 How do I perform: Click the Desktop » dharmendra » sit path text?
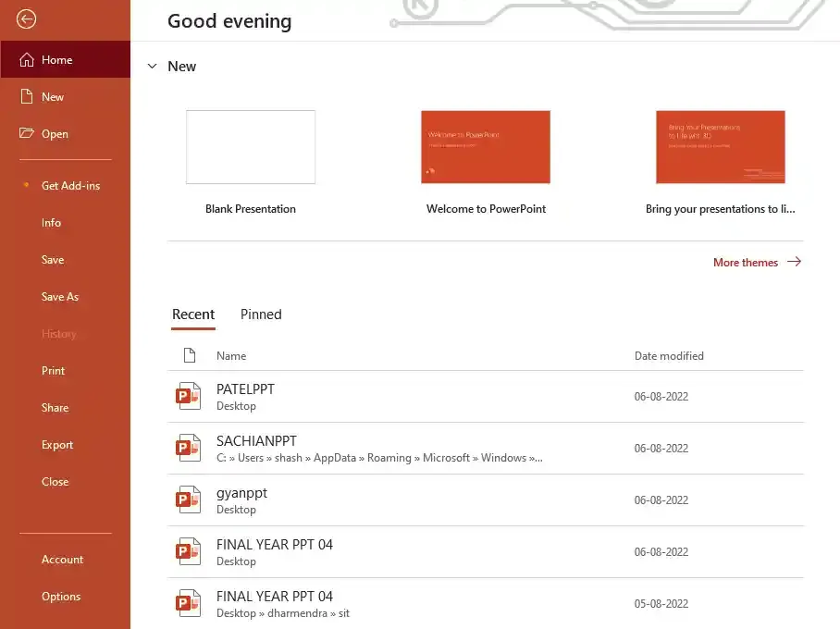coord(283,613)
